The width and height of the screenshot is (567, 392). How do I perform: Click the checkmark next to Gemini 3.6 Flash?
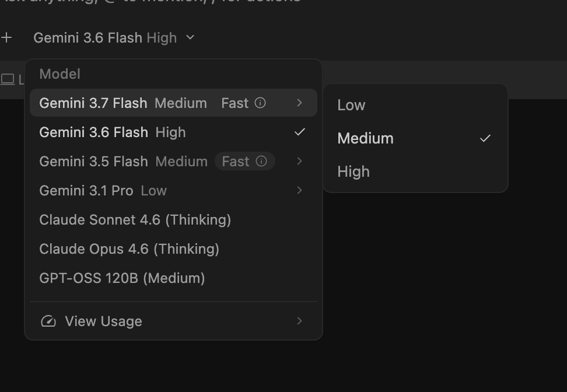pyautogui.click(x=300, y=132)
